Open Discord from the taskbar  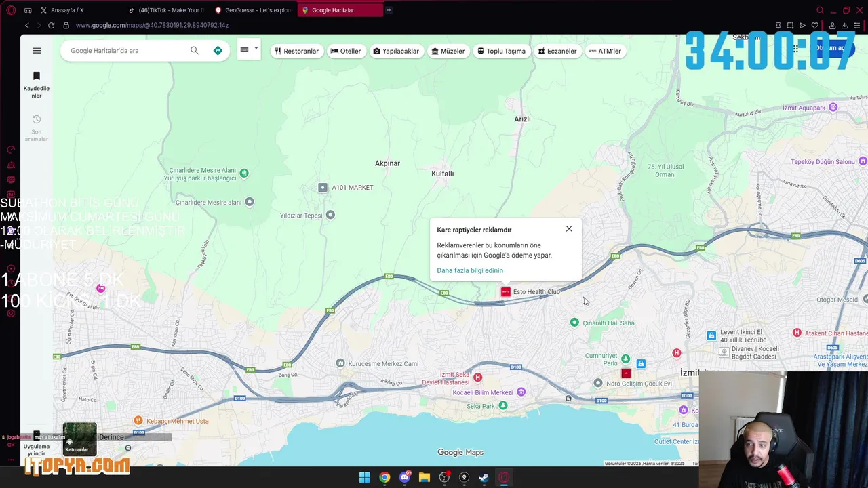coord(405,477)
